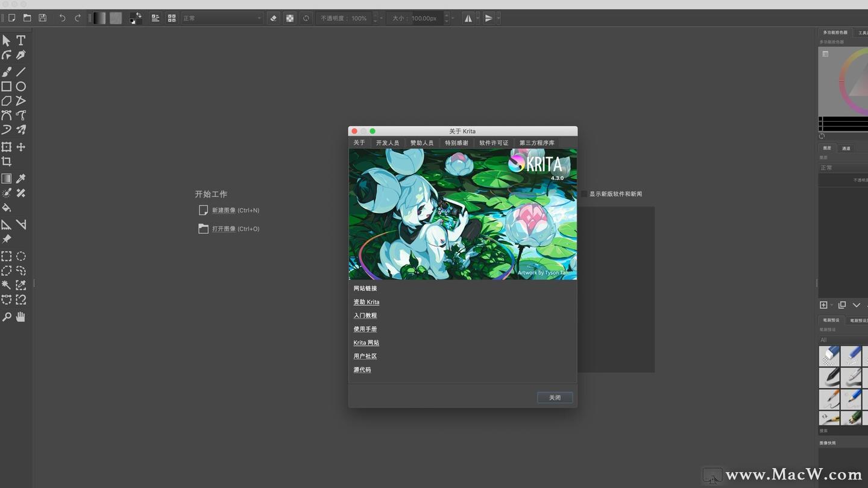Activate the Pan hand tool
The width and height of the screenshot is (868, 488).
[21, 317]
